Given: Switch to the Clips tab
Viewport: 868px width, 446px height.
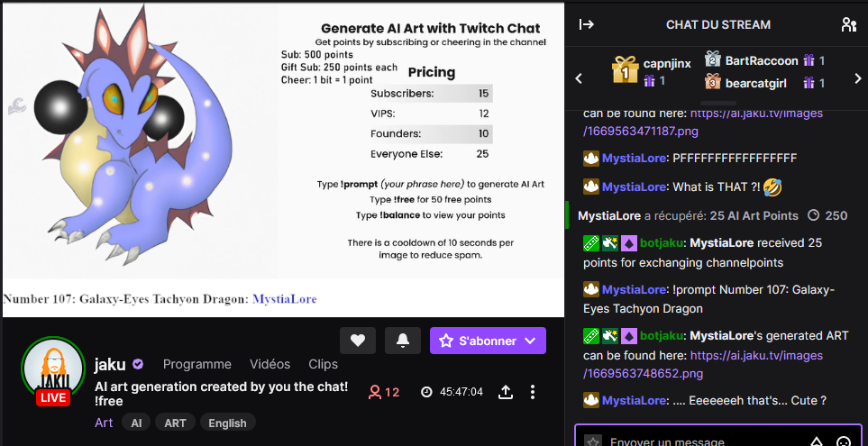Looking at the screenshot, I should point(324,364).
